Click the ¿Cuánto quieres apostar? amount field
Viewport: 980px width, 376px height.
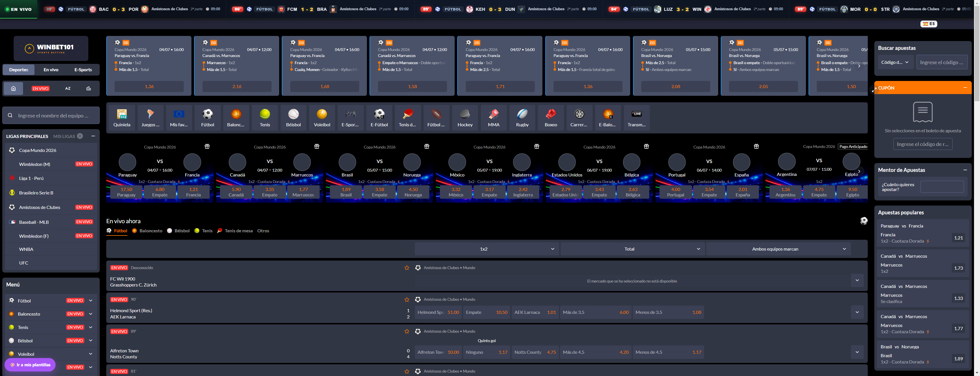942,187
